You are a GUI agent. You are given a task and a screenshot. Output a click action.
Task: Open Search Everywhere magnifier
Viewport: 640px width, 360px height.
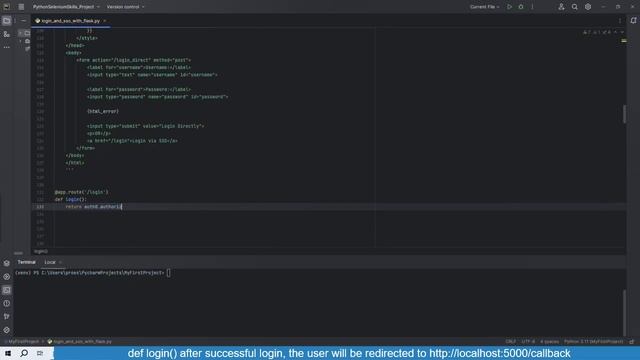coord(574,7)
